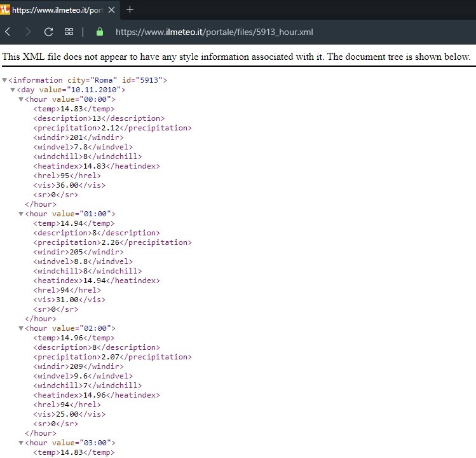
Task: Click the precipitation 2.12 line
Action: (112, 128)
